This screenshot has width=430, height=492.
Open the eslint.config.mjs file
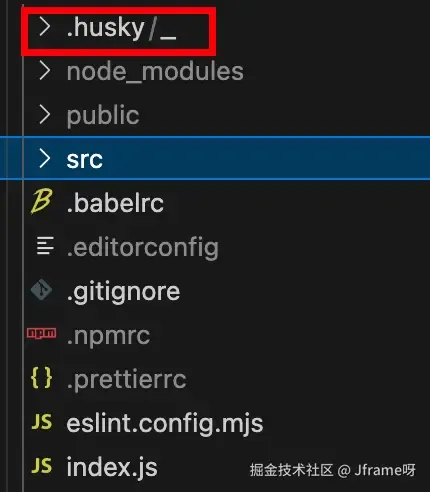pyautogui.click(x=165, y=424)
